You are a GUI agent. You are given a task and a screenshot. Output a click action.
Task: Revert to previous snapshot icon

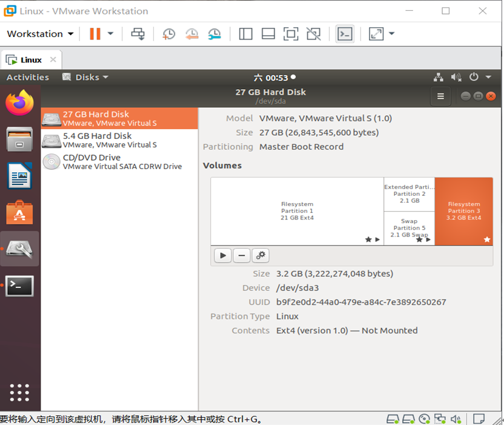click(x=192, y=34)
